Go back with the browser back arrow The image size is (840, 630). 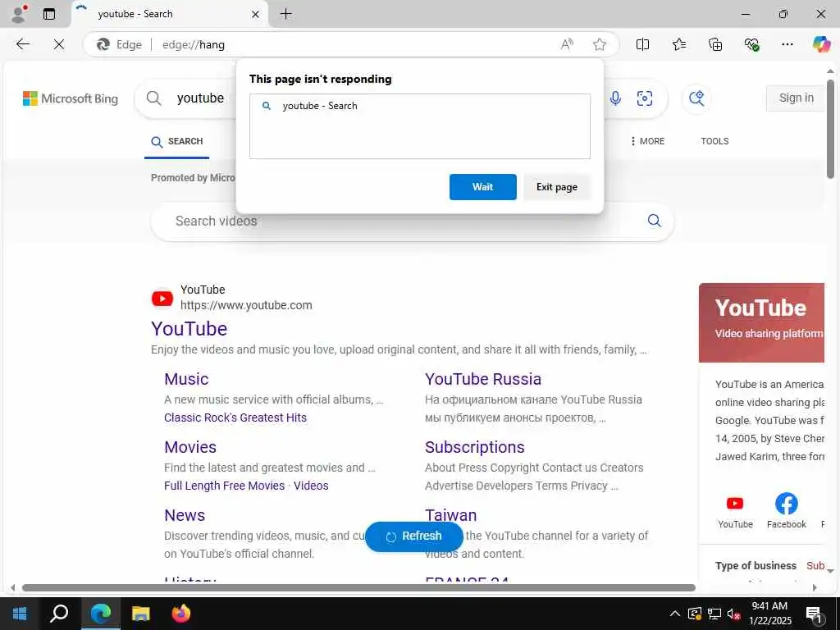click(22, 44)
